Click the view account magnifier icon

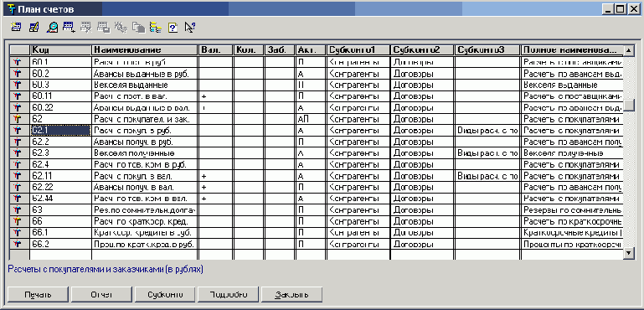[x=52, y=28]
